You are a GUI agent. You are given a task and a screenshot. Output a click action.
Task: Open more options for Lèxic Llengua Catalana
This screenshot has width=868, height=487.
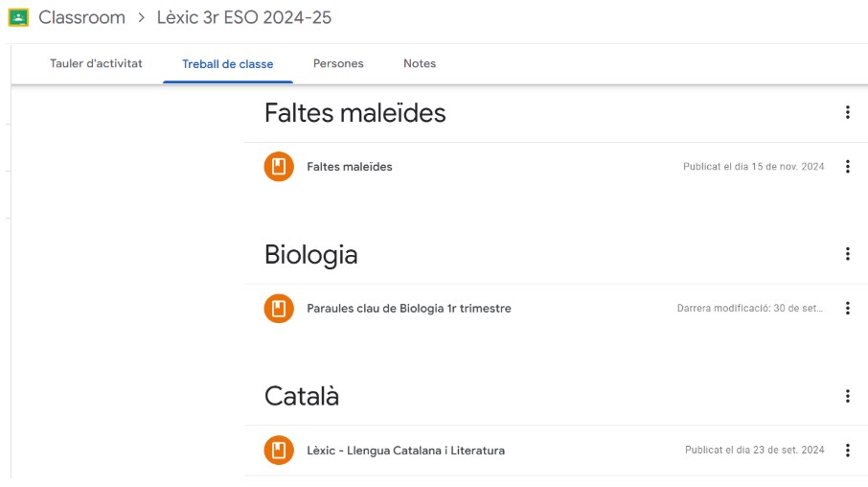pos(847,451)
